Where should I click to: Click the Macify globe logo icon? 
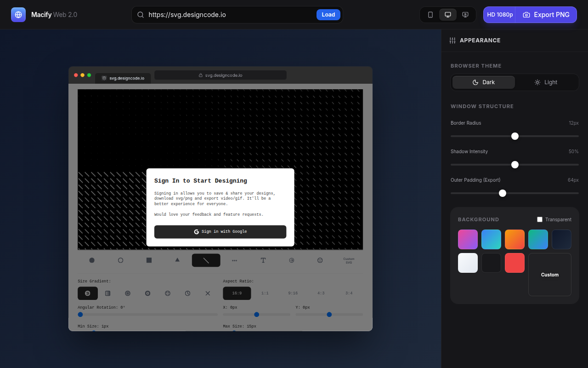coord(18,15)
